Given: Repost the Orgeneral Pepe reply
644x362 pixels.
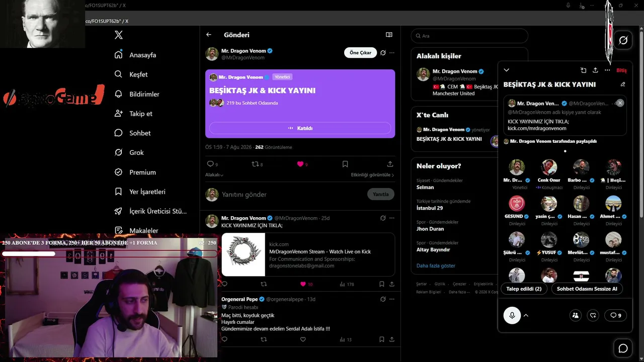Looking at the screenshot, I should pos(264,339).
